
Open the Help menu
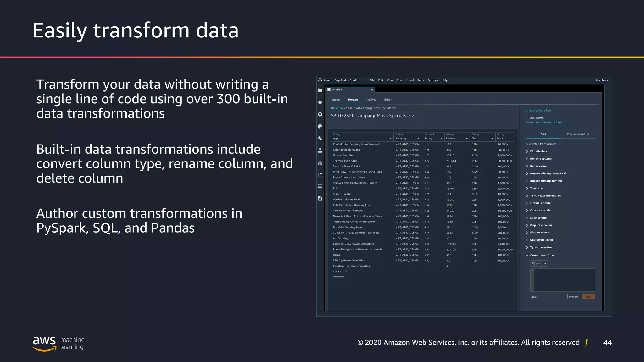[444, 80]
